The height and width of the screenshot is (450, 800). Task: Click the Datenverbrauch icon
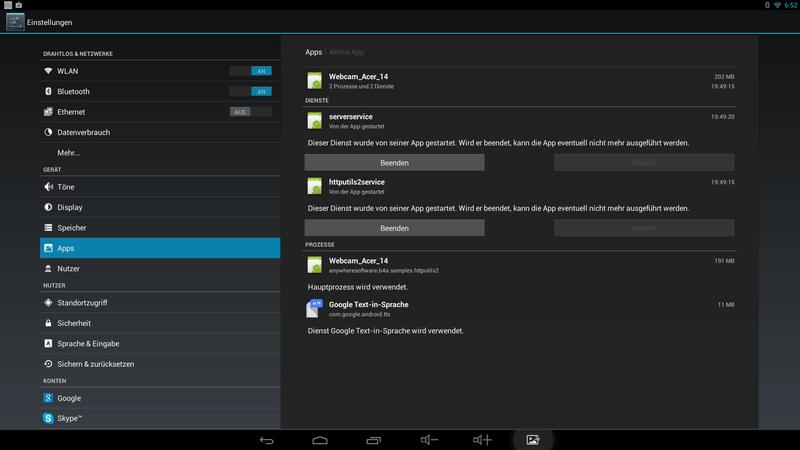(x=48, y=132)
